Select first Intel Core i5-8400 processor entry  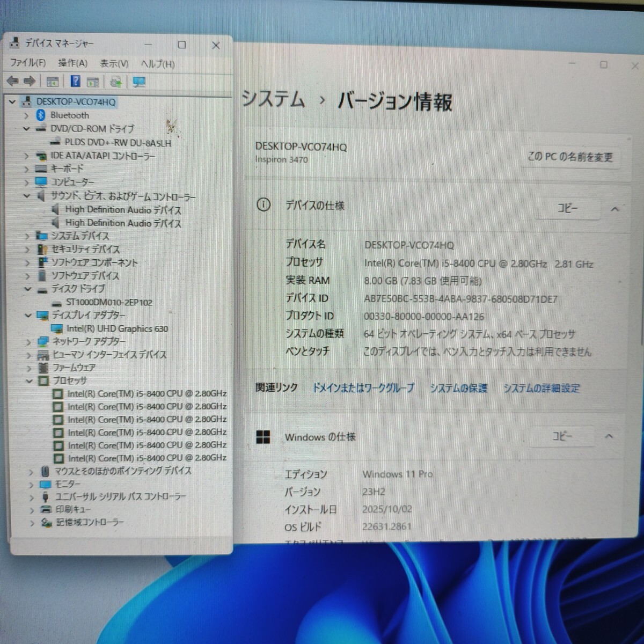point(147,394)
